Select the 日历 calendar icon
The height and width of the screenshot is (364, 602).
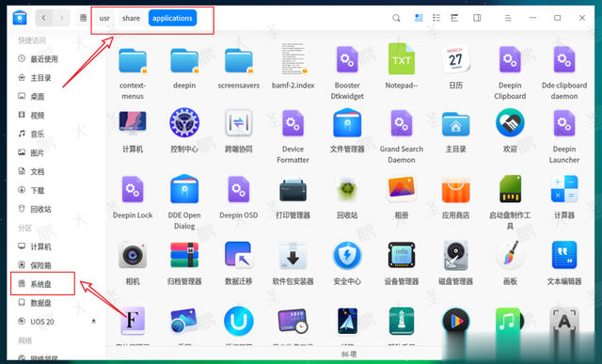click(455, 59)
